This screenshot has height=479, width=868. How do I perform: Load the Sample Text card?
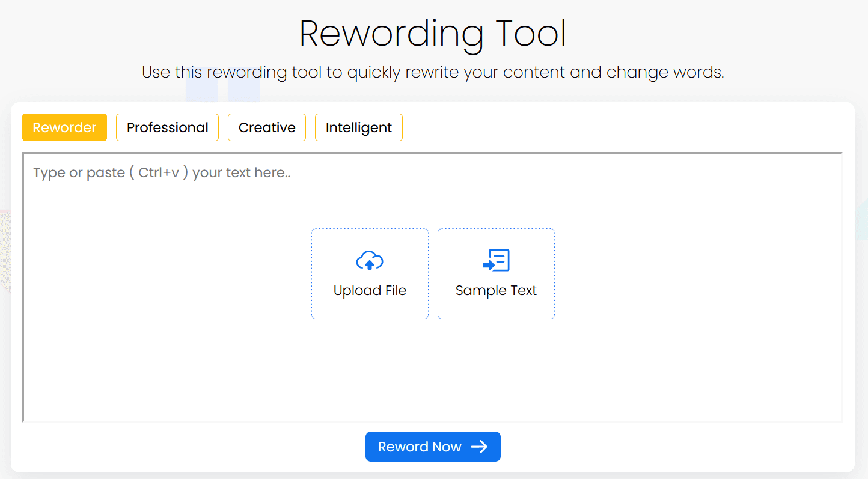pos(496,273)
